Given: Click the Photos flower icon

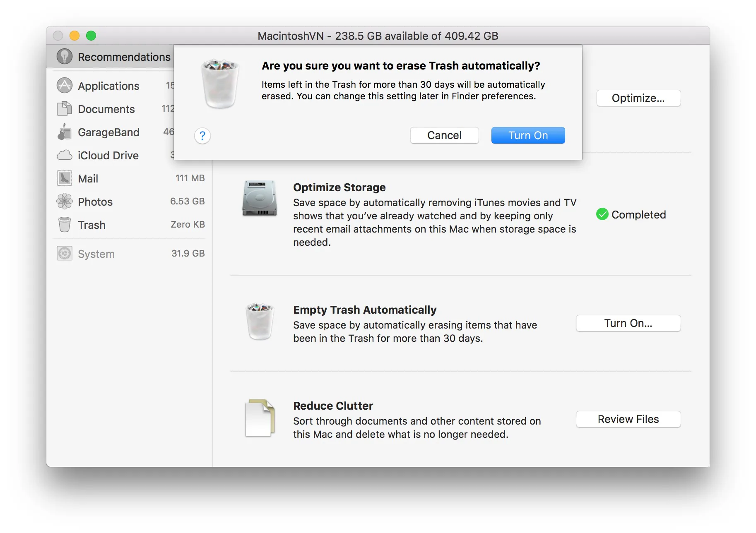Looking at the screenshot, I should point(64,202).
